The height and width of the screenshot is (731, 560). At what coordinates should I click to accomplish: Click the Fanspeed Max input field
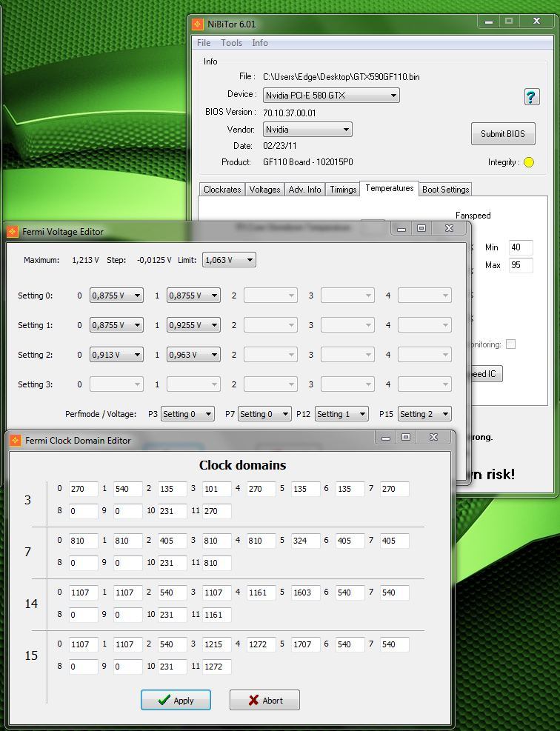[x=521, y=265]
